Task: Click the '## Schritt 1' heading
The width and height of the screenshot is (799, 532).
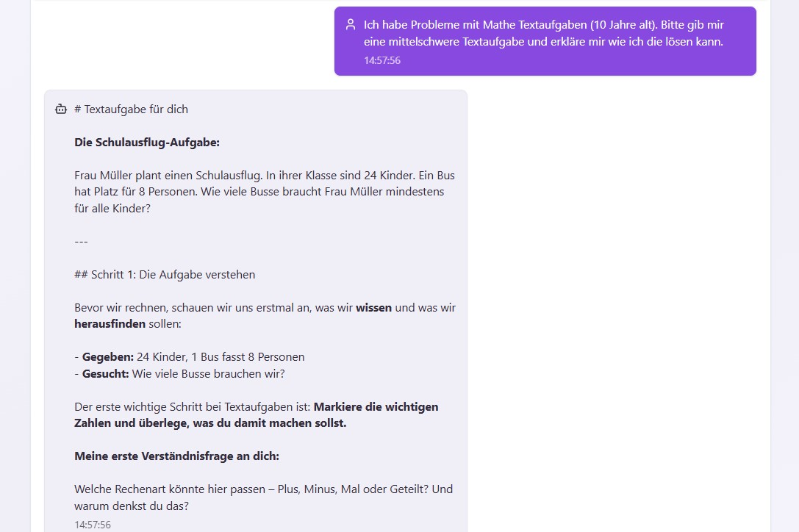Action: click(164, 274)
